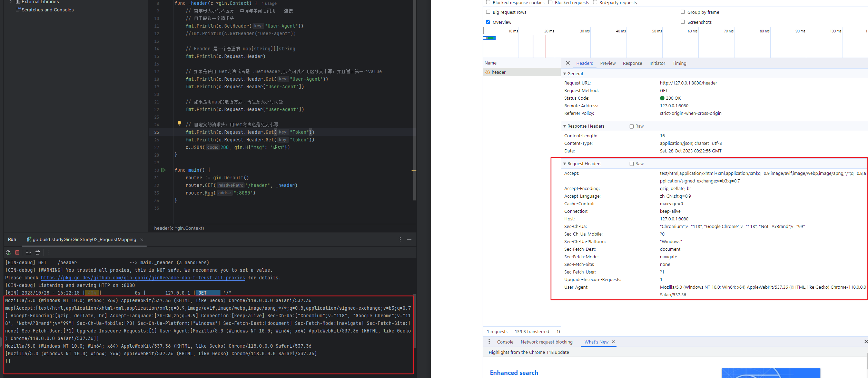Show raw Response Headers

click(x=632, y=126)
